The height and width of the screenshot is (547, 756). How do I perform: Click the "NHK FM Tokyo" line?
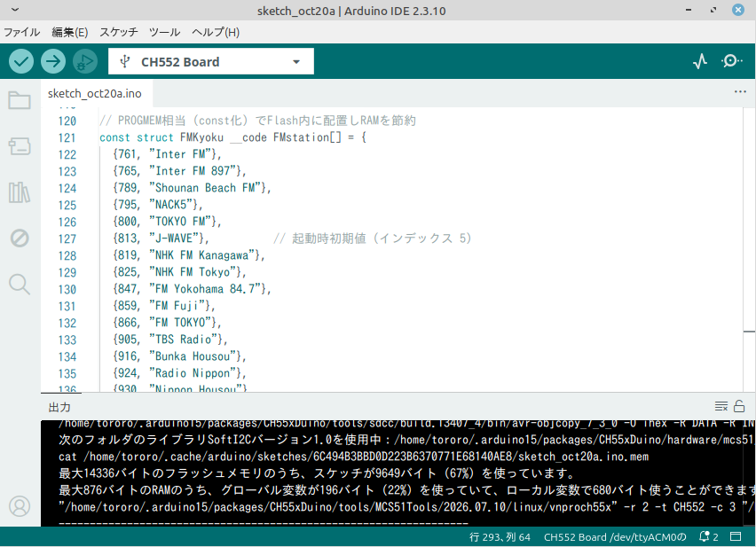pyautogui.click(x=179, y=272)
